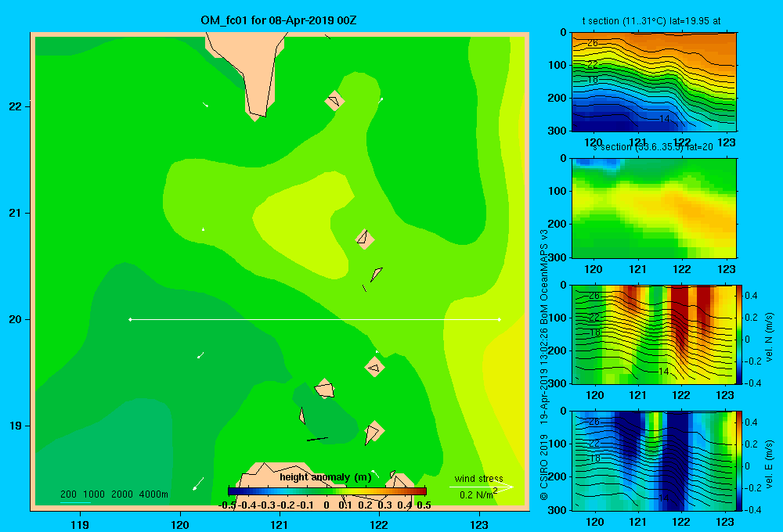Click latitude label 22 on main map

[x=16, y=106]
